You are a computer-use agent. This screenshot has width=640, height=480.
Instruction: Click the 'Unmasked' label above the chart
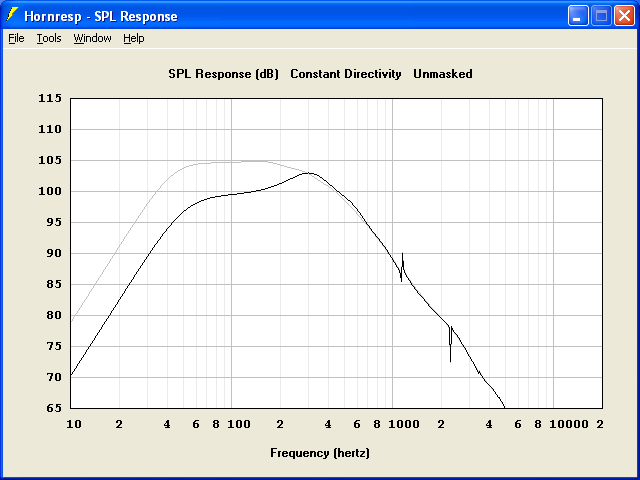(x=443, y=74)
